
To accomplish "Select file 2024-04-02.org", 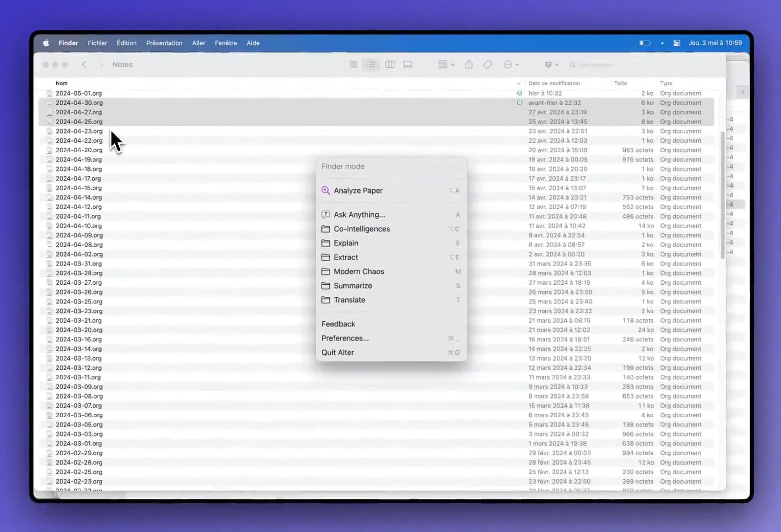I will [x=79, y=254].
